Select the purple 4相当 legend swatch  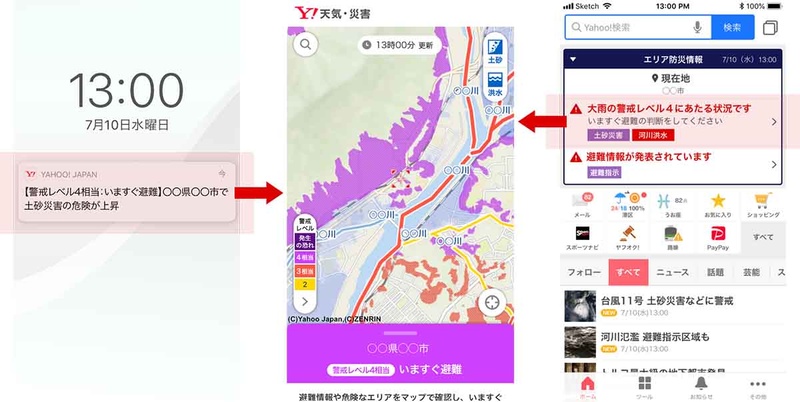pyautogui.click(x=305, y=258)
